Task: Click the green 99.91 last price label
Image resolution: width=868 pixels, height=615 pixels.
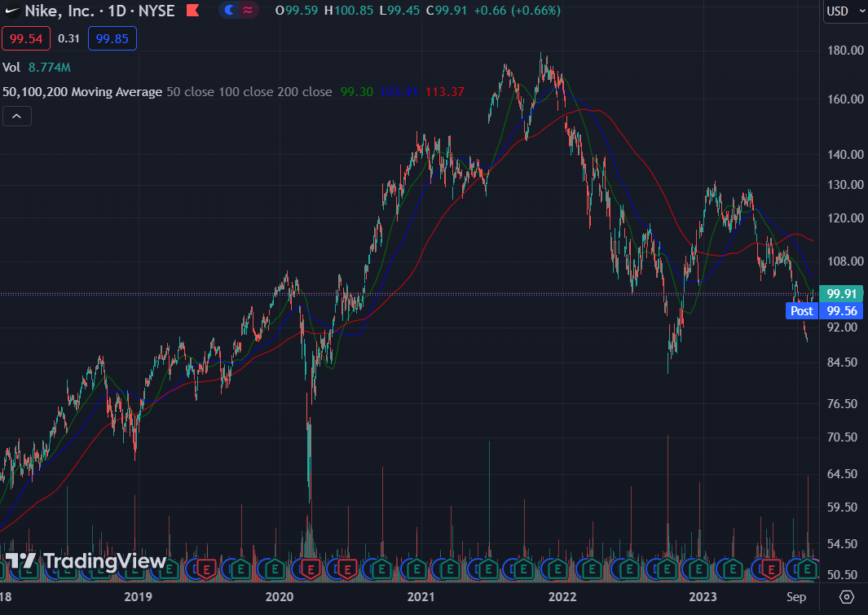Action: 841,294
